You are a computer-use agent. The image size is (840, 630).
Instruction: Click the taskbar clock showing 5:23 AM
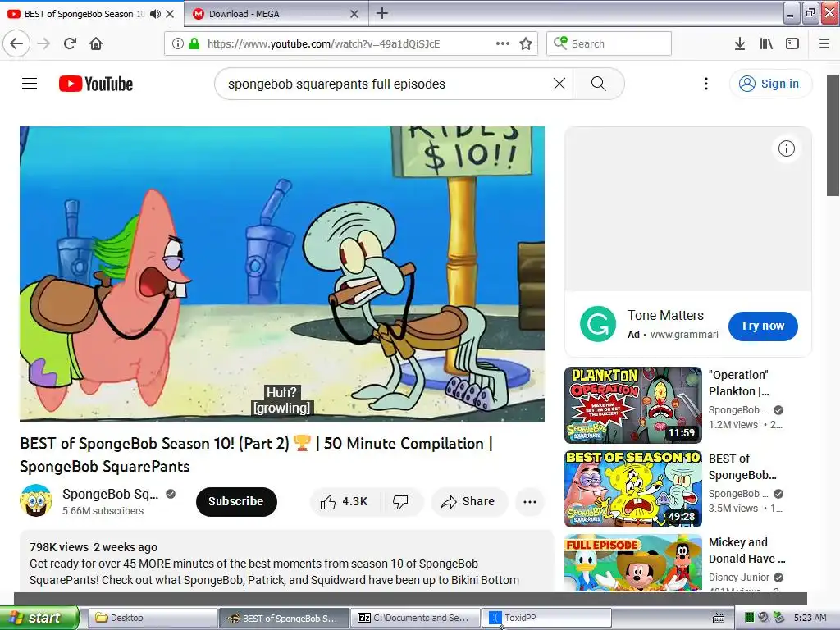810,618
